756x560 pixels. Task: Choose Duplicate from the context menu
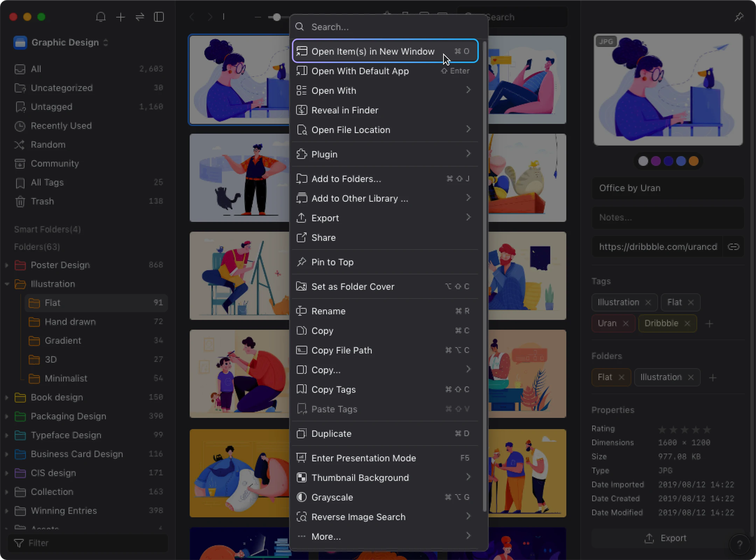click(385, 433)
